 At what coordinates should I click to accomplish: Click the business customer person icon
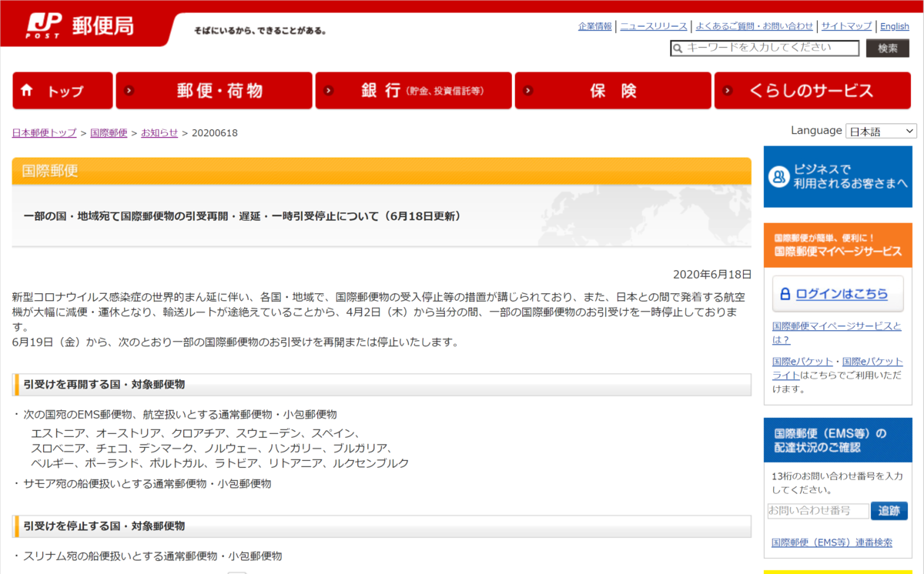(779, 178)
